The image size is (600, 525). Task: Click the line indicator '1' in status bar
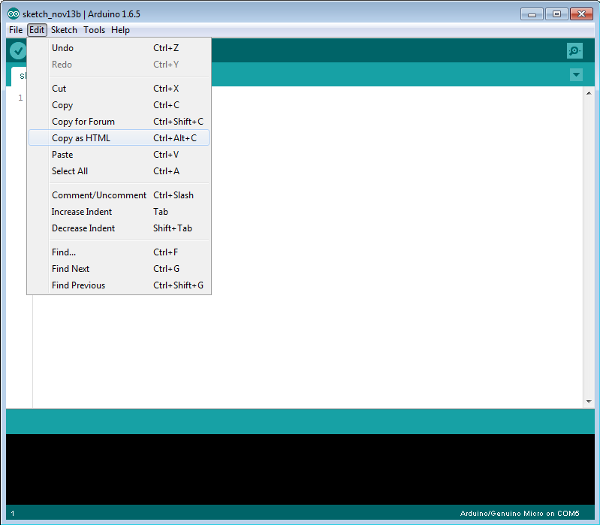coord(13,513)
